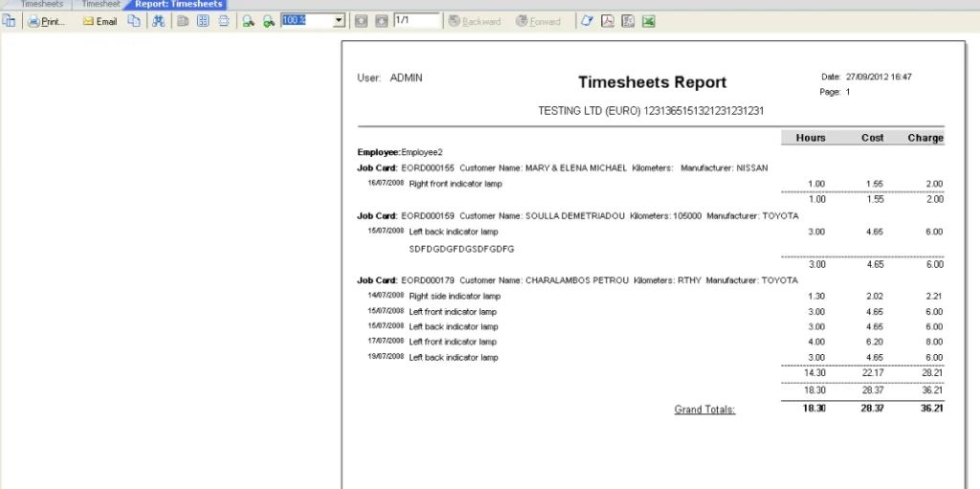Click the grand total charge 36.21 in bold

point(931,409)
